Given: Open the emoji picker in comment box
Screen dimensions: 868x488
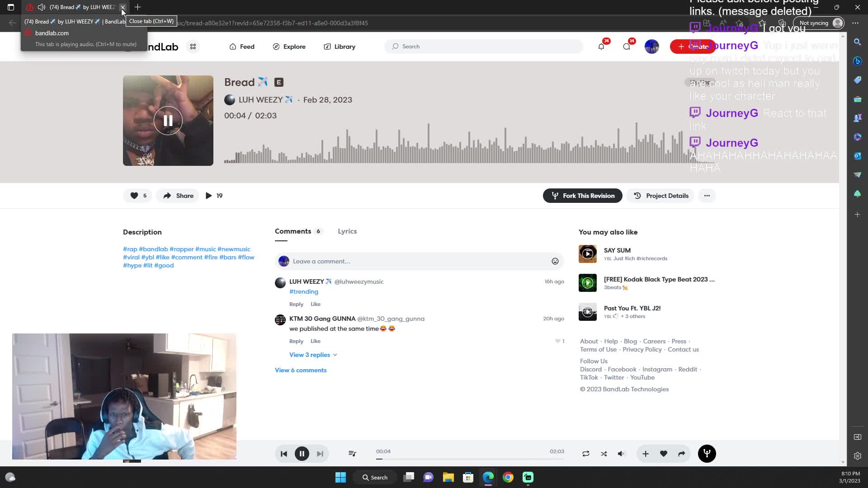Looking at the screenshot, I should click(555, 261).
